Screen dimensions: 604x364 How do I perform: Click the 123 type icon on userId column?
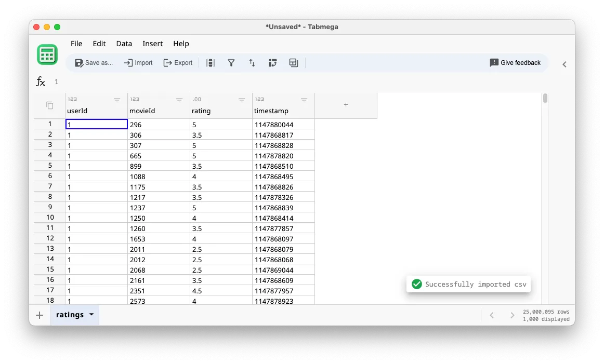(x=72, y=99)
